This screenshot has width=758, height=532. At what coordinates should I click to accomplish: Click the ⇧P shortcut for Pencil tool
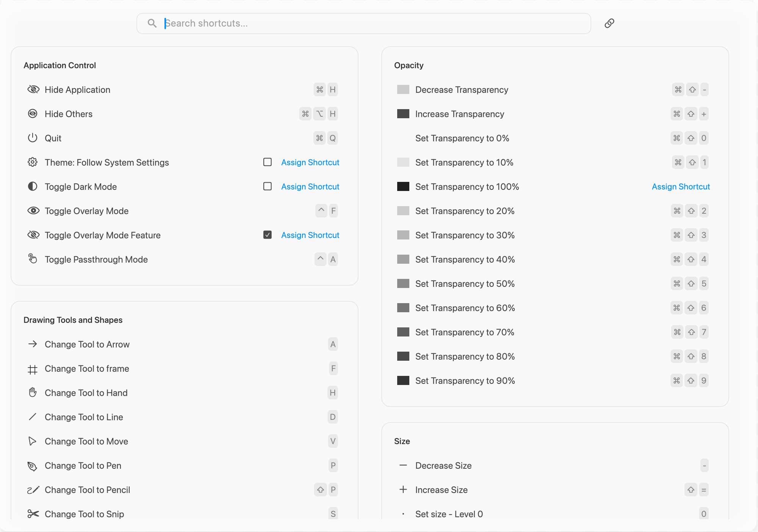(x=326, y=490)
